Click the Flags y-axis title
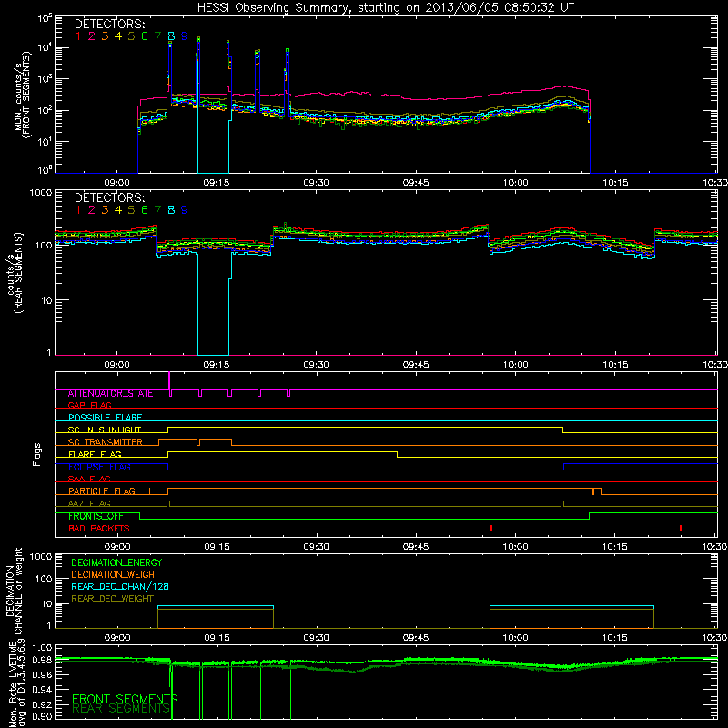This screenshot has height=728, width=728. [37, 454]
